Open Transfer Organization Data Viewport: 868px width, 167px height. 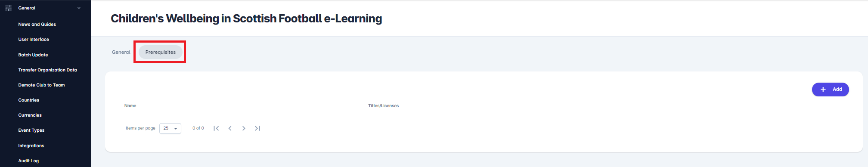(x=47, y=70)
